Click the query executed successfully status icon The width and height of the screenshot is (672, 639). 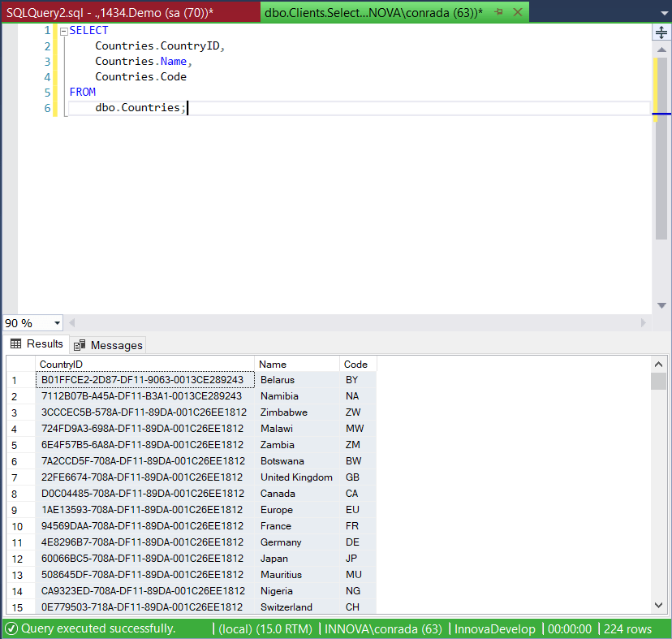(11, 629)
